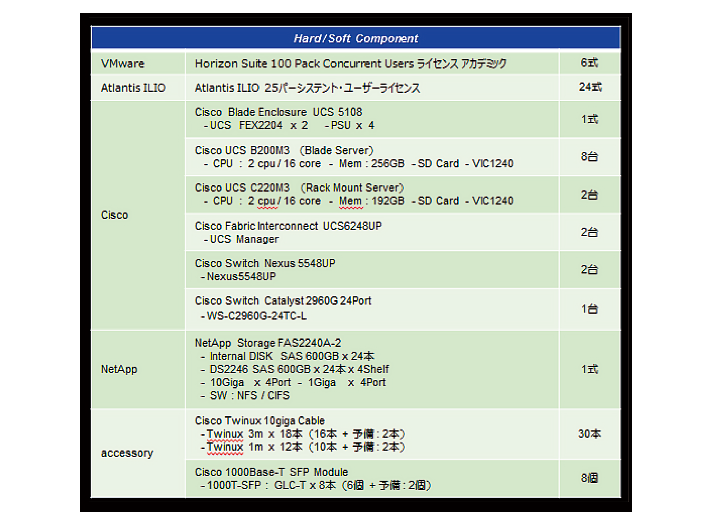Viewport: 720px width, 523px height.
Task: Select 'Cisco Switch Catalyst 2960G 24Port' line
Action: tap(283, 301)
